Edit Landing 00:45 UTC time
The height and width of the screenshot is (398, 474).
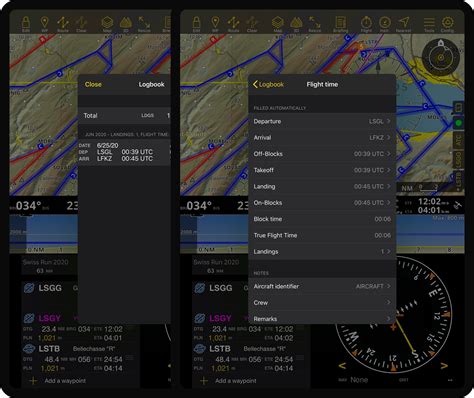[322, 187]
